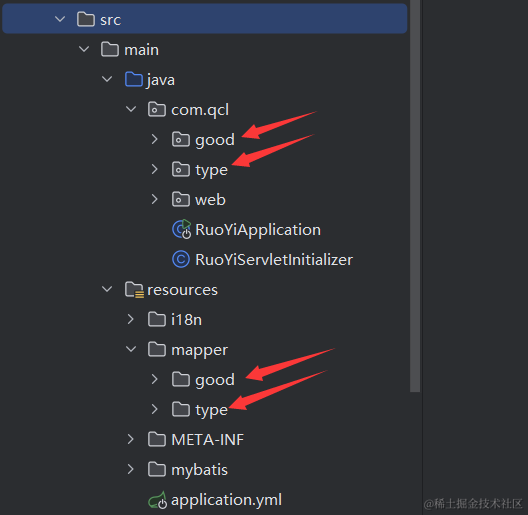Click the blue java source root folder icon
Image resolution: width=528 pixels, height=515 pixels.
(134, 79)
